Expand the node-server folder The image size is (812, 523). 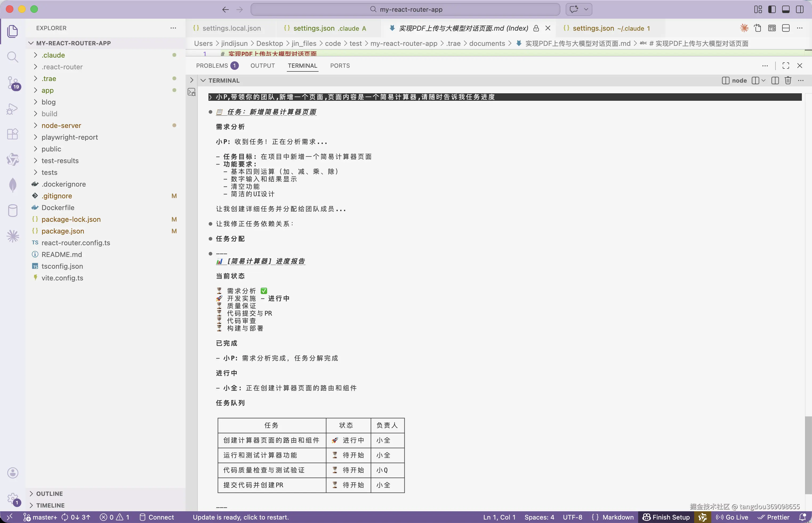pos(62,126)
